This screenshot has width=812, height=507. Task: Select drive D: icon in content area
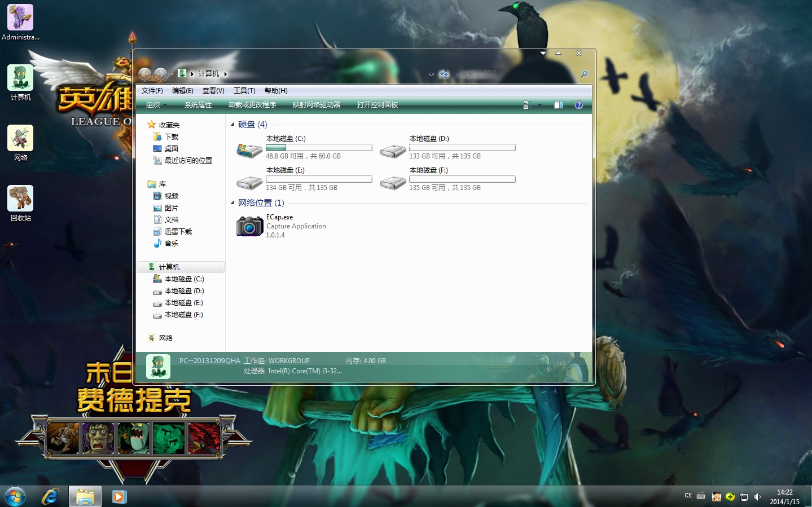(x=393, y=151)
